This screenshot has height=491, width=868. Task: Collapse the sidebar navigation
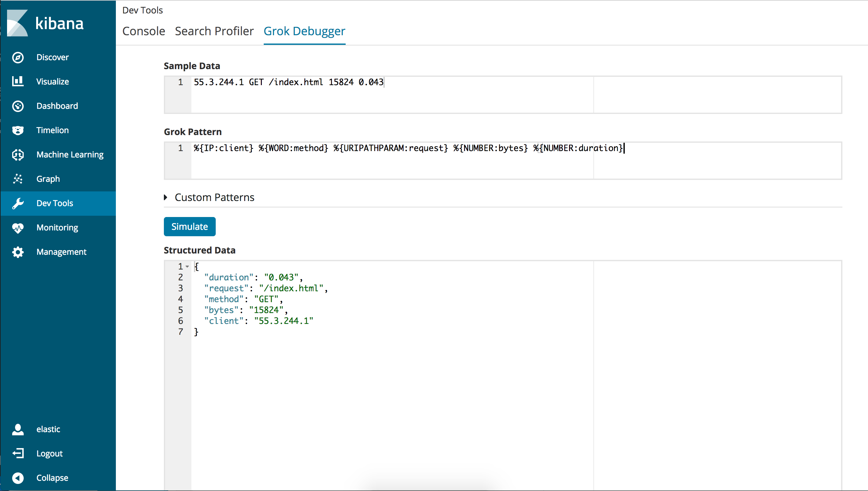point(52,478)
